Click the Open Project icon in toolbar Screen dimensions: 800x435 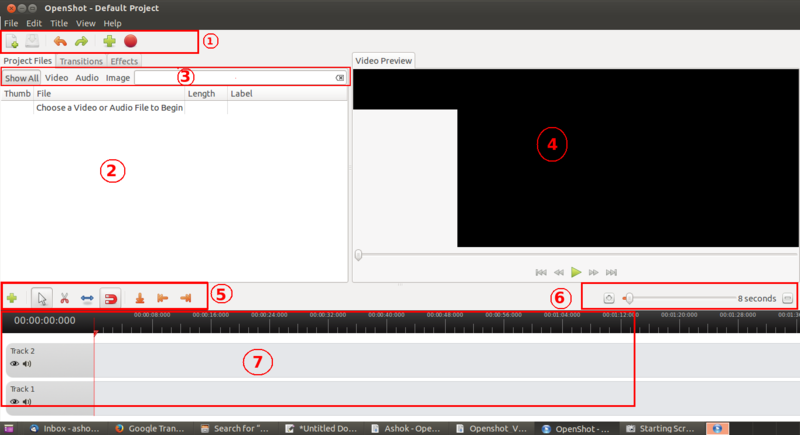pyautogui.click(x=12, y=41)
